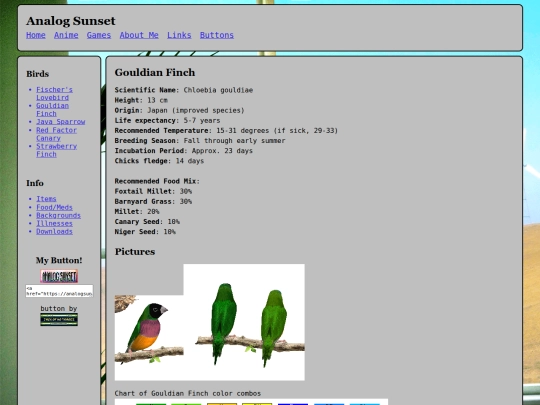The height and width of the screenshot is (405, 540).
Task: Click the Analog Sunset site title
Action: point(71,21)
